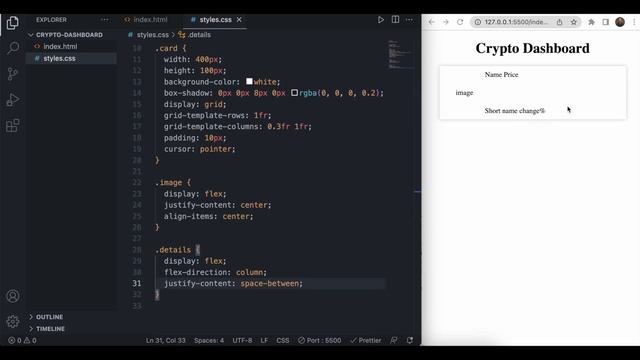Open the Run and Debug view
Image resolution: width=640 pixels, height=360 pixels.
(13, 100)
